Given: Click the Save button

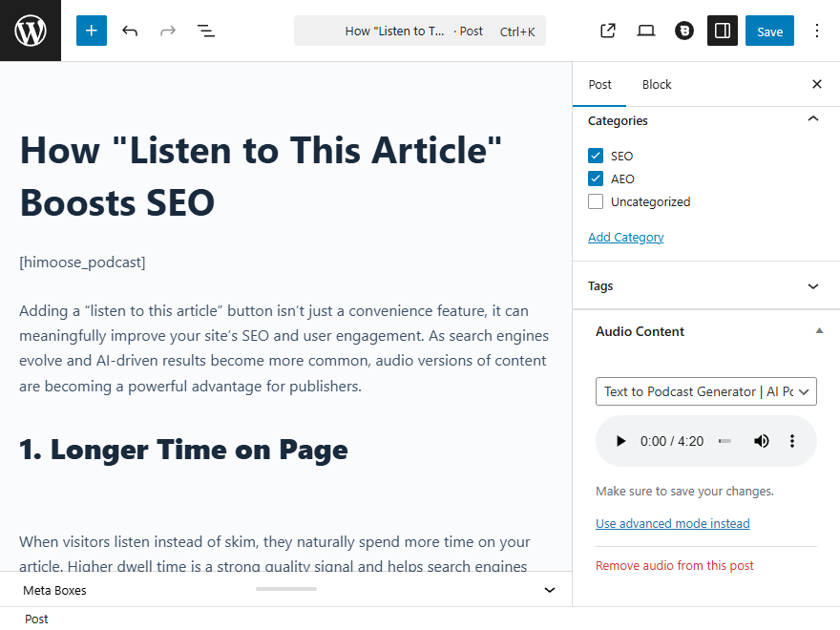Looking at the screenshot, I should (x=769, y=31).
